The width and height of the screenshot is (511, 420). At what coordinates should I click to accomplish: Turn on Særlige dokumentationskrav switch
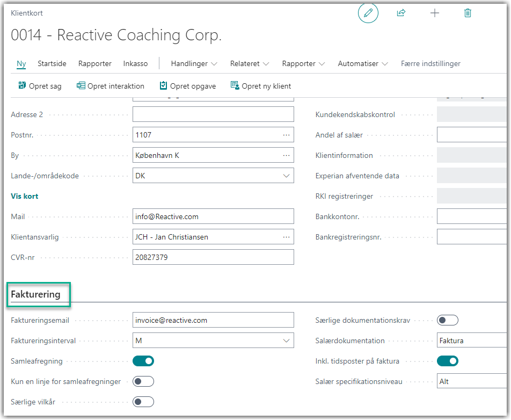coord(448,320)
